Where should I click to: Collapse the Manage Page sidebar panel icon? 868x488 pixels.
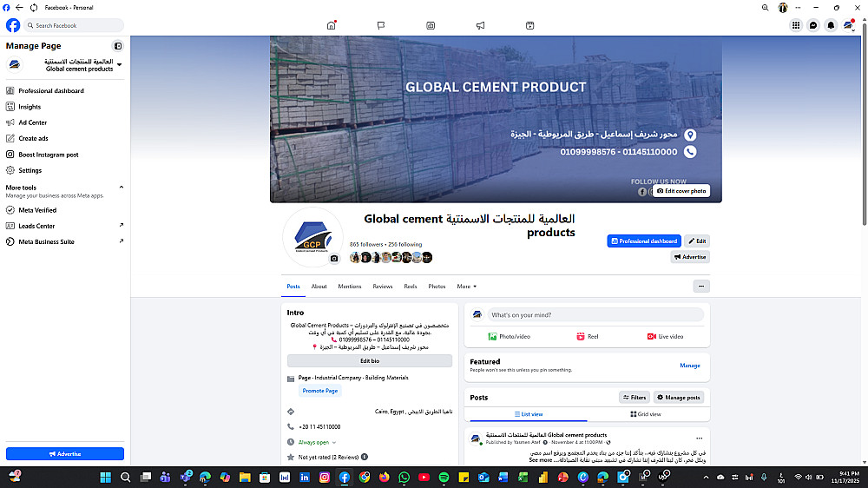[x=118, y=46]
